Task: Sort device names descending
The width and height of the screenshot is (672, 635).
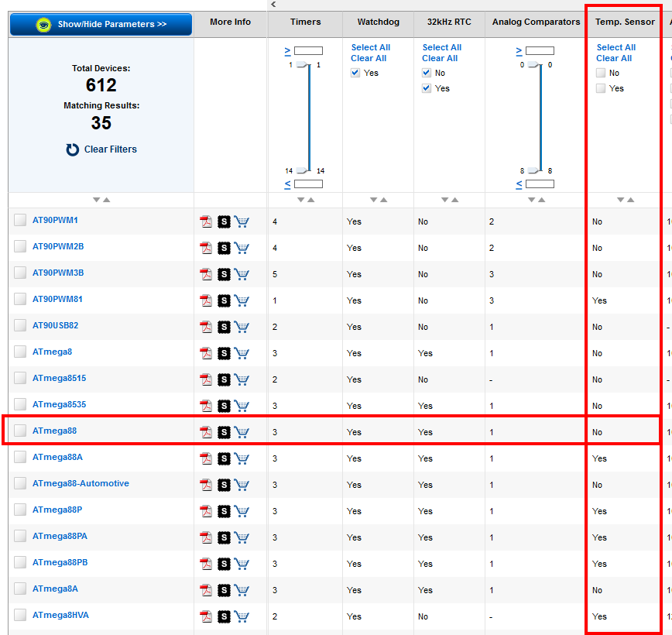Action: 97,200
